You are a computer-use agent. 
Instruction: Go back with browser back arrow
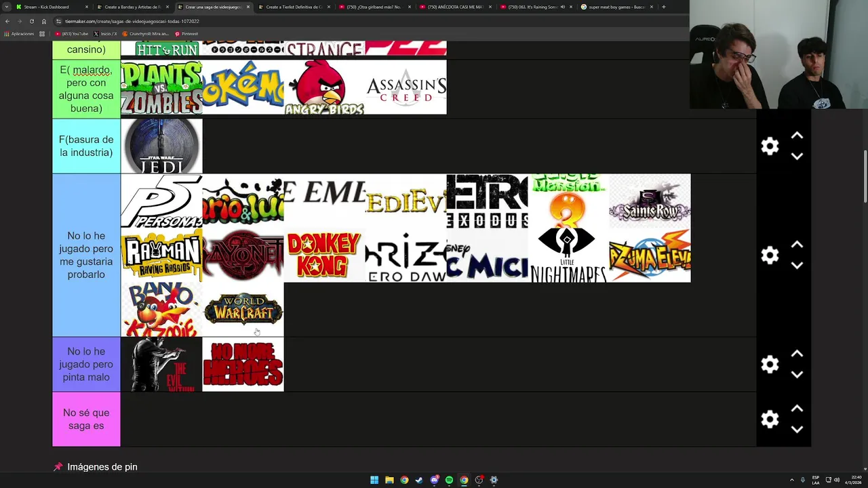tap(7, 21)
